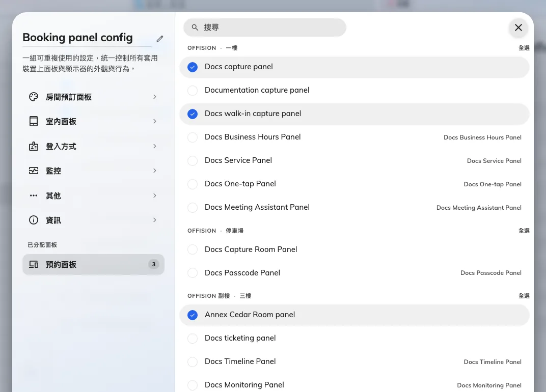This screenshot has width=546, height=392.
Task: Open the 監控 section label
Action: click(x=53, y=171)
